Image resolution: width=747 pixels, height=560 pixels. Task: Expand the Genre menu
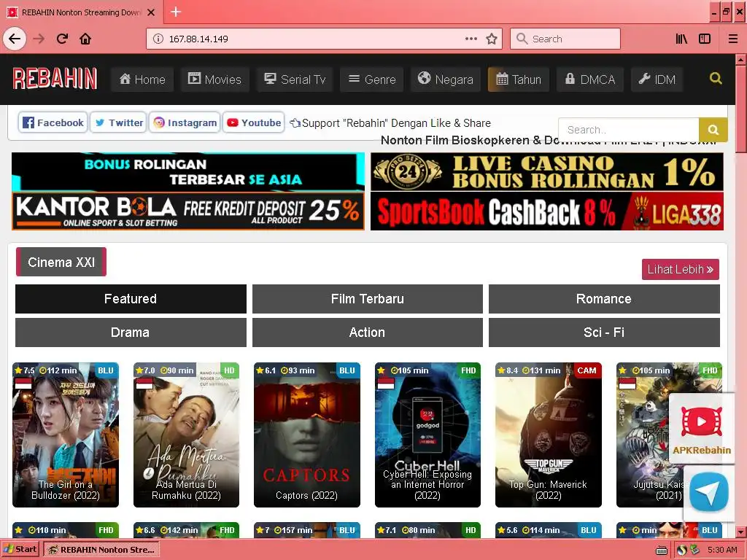coord(372,79)
